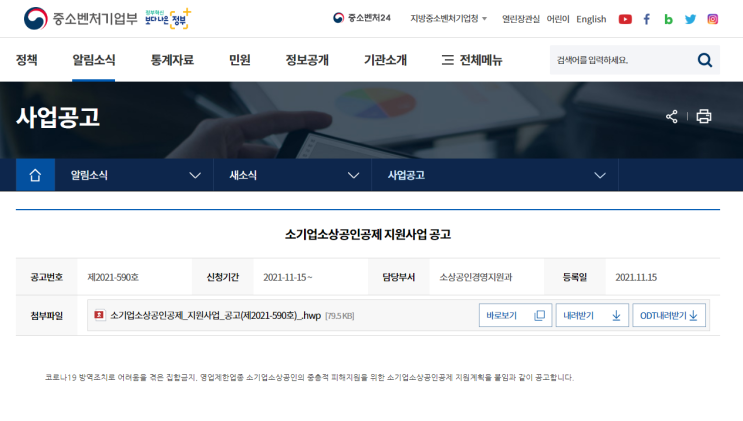Expand the 사업공고 breadcrumb dropdown
743x421 pixels.
[x=495, y=175]
